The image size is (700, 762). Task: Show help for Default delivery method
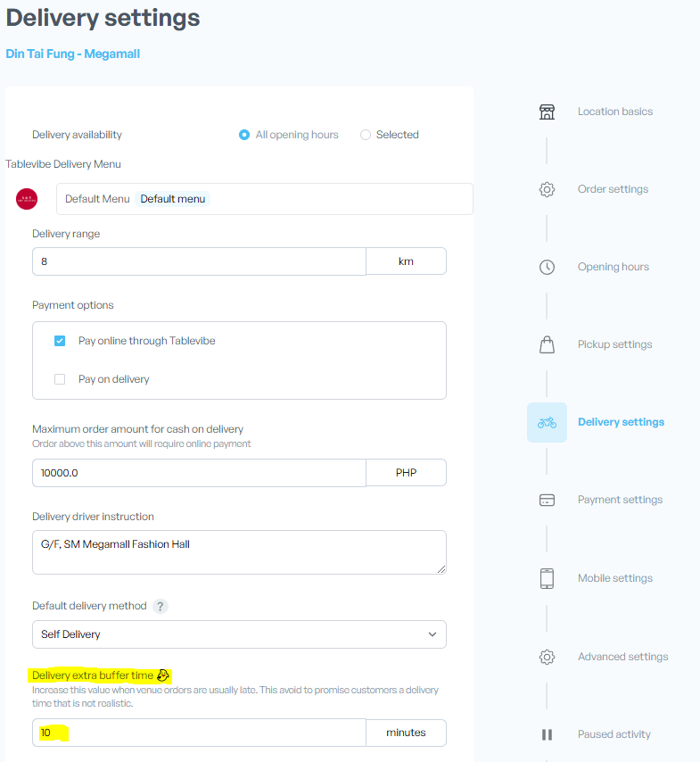(161, 606)
